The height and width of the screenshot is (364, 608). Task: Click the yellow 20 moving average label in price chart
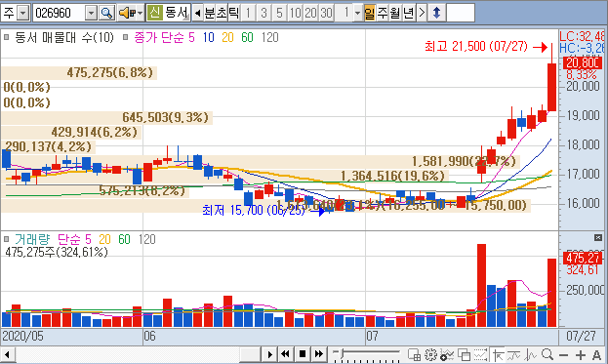click(x=227, y=37)
